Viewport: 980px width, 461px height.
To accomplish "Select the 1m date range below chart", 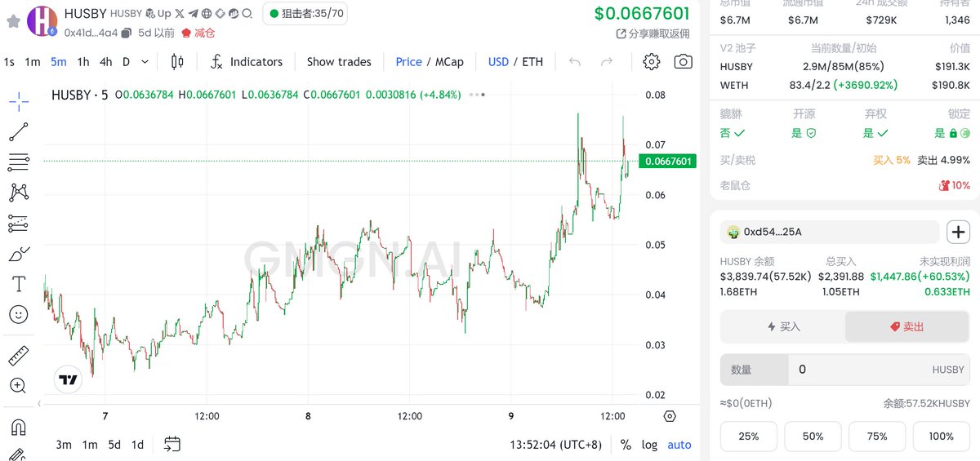I will pyautogui.click(x=90, y=445).
